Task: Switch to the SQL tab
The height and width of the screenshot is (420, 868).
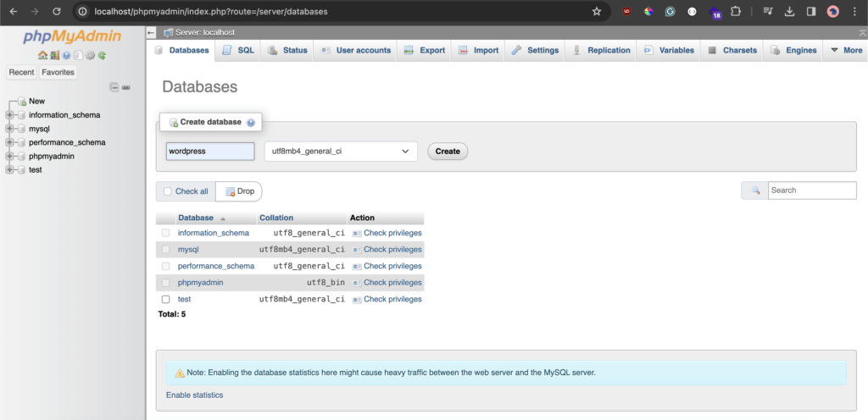Action: click(238, 50)
